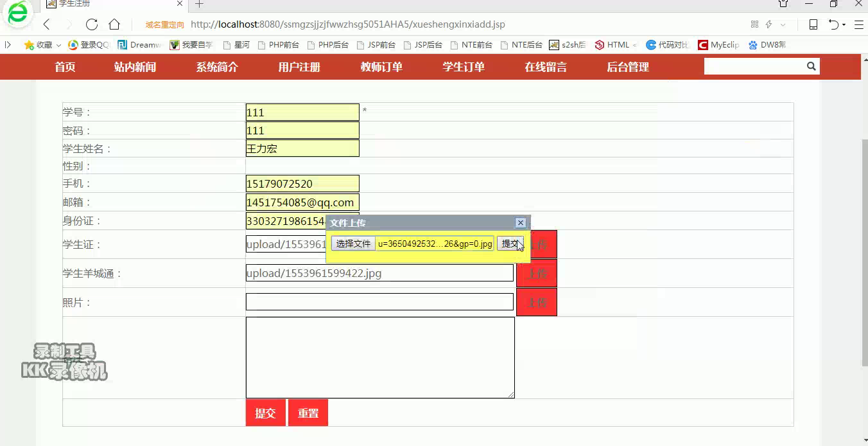Screen dimensions: 868x446
Task: Click the undo closed tab arrow icon
Action: tap(833, 24)
